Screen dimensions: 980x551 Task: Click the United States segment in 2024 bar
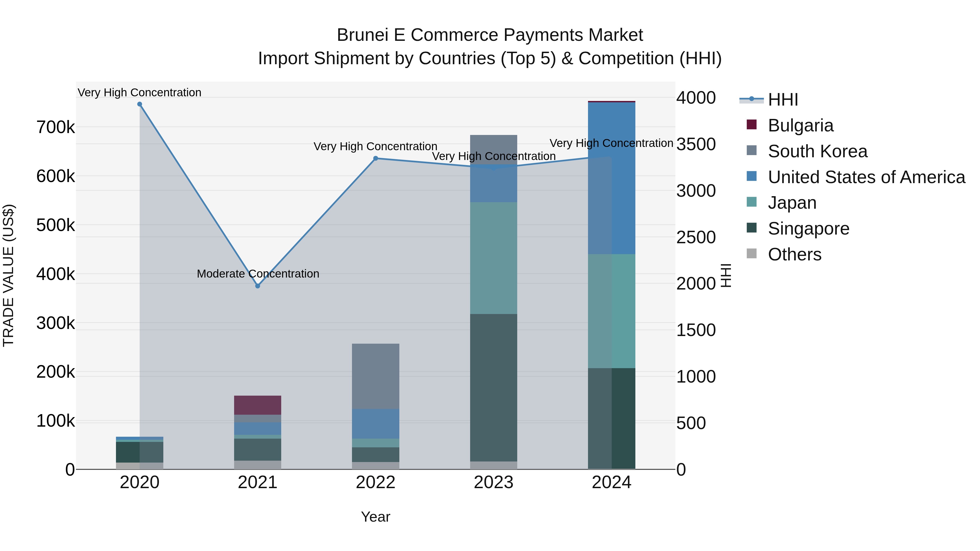tap(612, 178)
